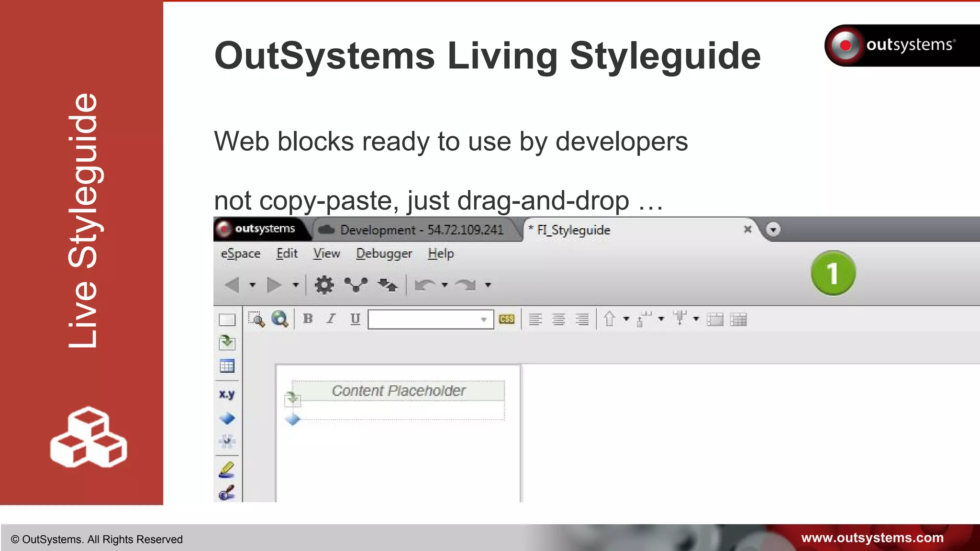Click the references arrows icon
This screenshot has width=980, height=551.
(x=387, y=285)
